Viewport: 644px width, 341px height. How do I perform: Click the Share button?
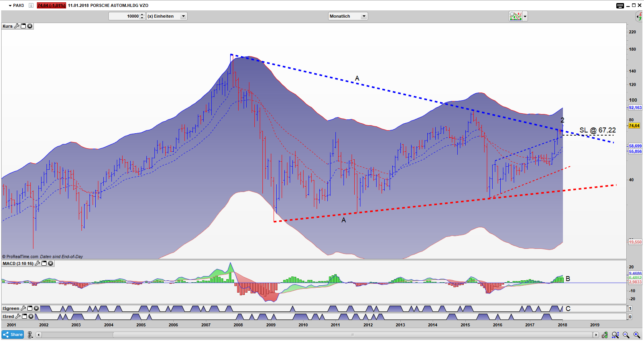click(13, 334)
